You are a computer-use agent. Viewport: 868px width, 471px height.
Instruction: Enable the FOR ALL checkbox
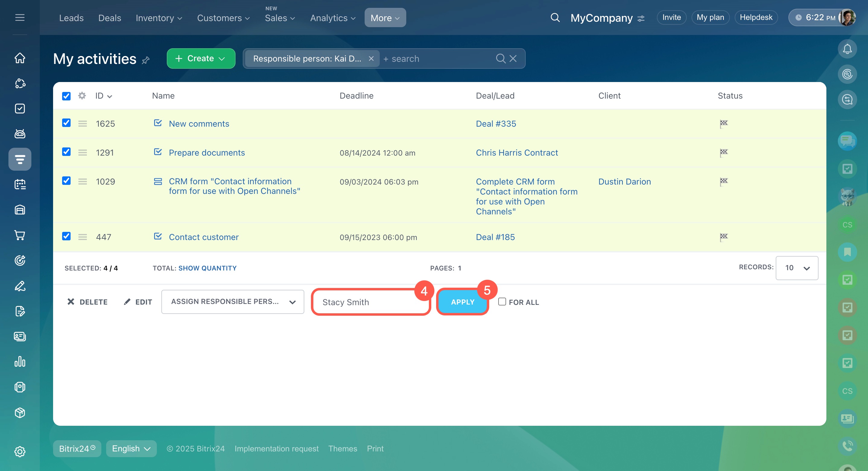click(502, 302)
